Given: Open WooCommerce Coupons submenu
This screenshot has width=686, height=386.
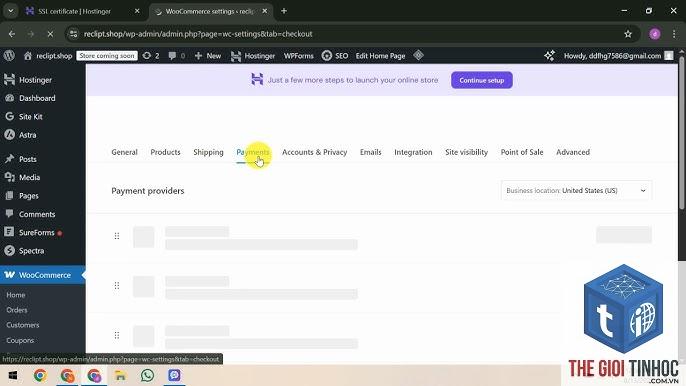Looking at the screenshot, I should click(20, 340).
